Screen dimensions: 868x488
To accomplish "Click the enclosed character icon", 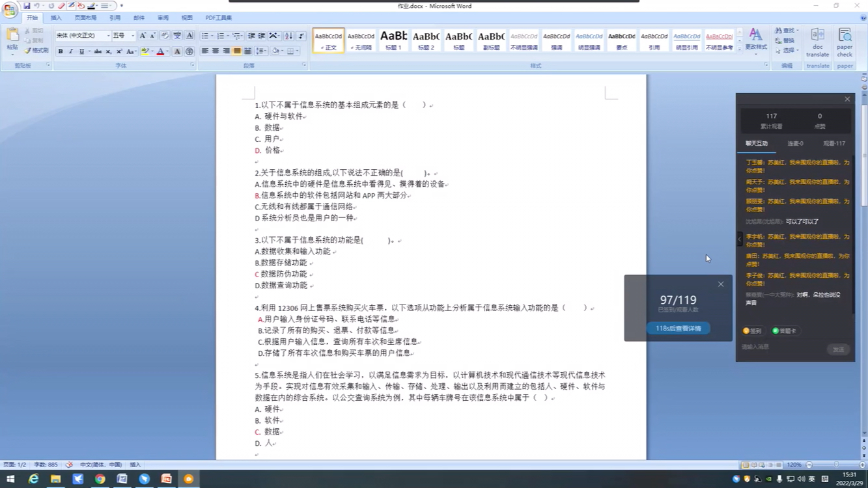I will (189, 51).
